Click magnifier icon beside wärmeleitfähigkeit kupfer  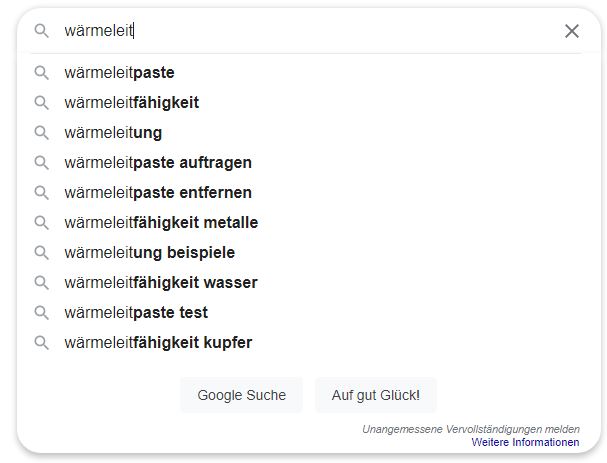click(x=41, y=343)
